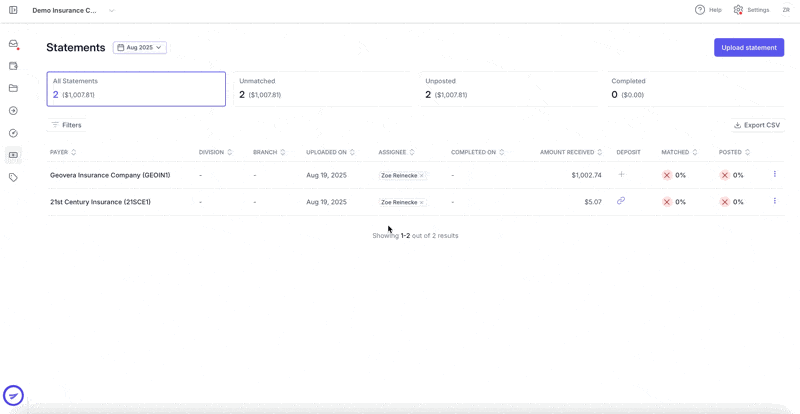The image size is (800, 414).
Task: Click the Help question mark icon
Action: [x=699, y=10]
